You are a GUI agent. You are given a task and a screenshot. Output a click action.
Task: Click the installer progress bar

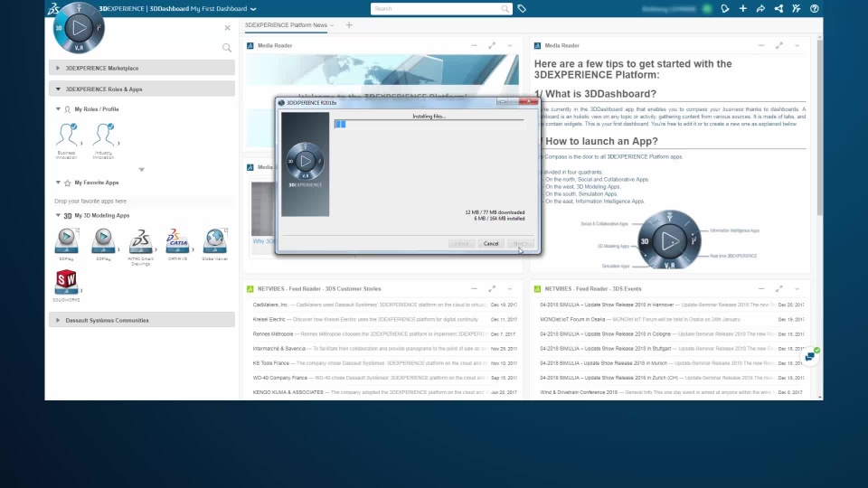tap(429, 125)
